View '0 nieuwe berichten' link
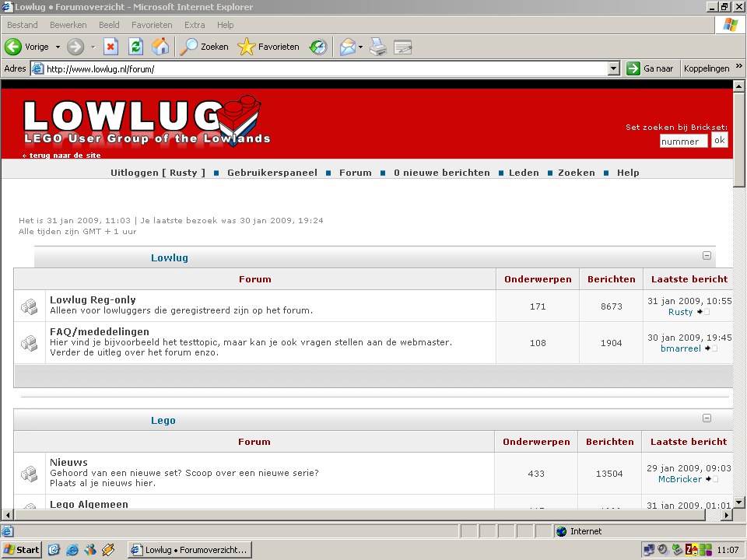This screenshot has width=747, height=560. click(x=442, y=173)
